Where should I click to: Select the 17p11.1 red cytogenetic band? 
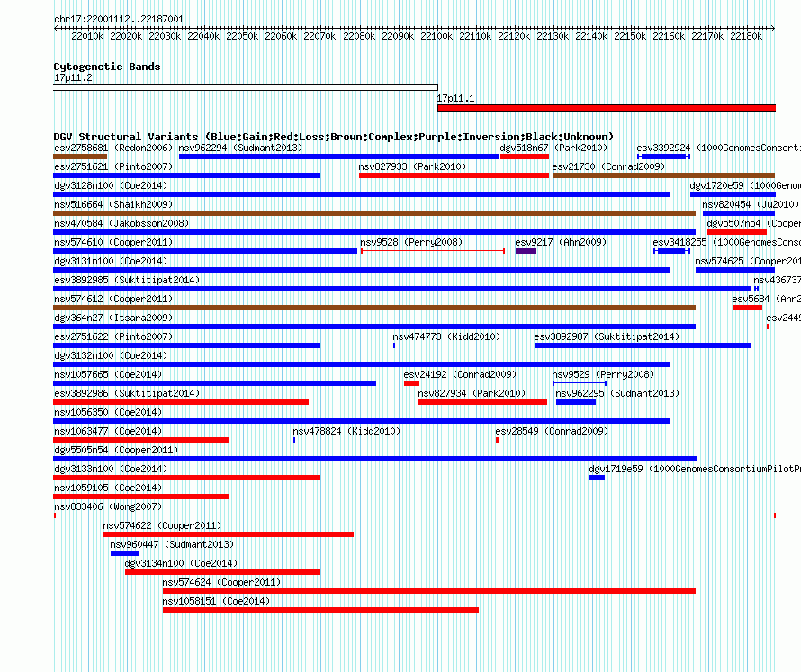tap(607, 108)
